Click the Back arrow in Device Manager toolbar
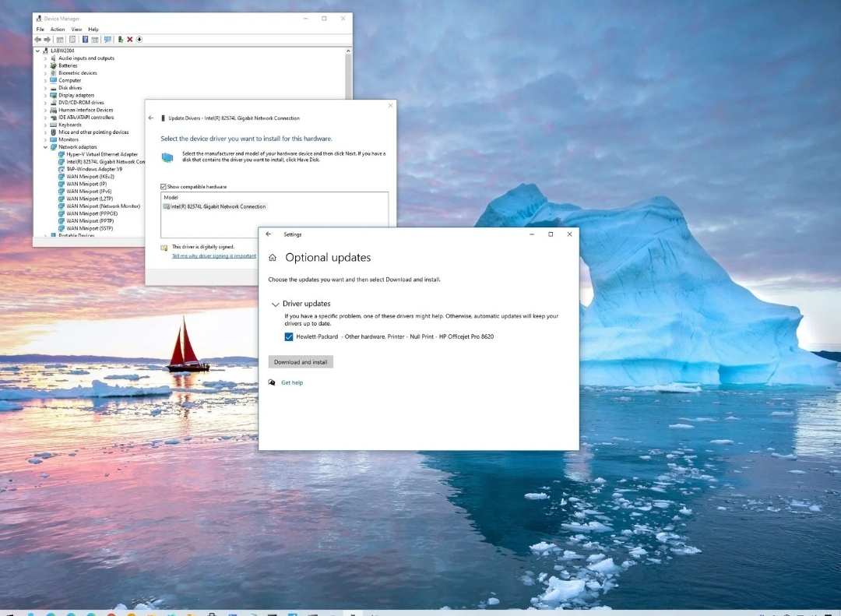Screen dimensions: 841x616 (x=37, y=40)
